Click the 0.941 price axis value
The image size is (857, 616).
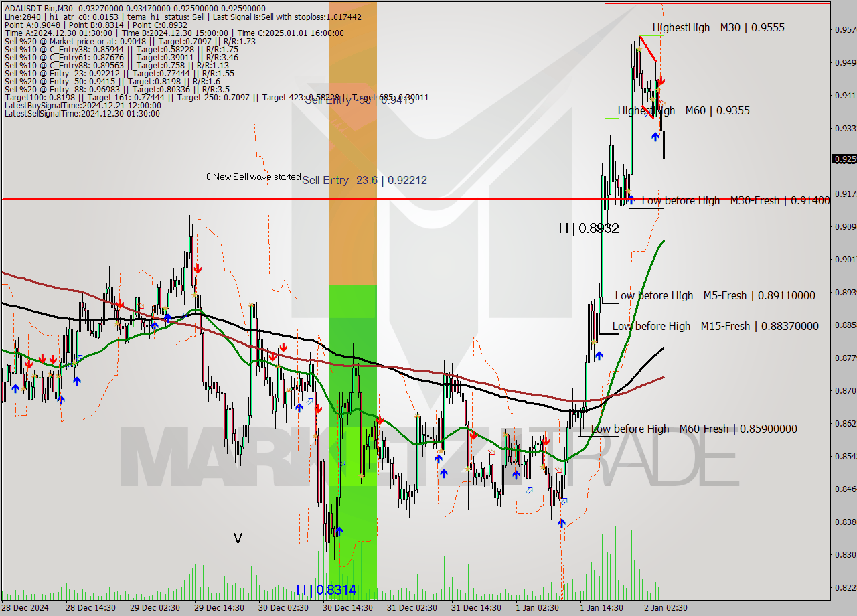pyautogui.click(x=844, y=95)
